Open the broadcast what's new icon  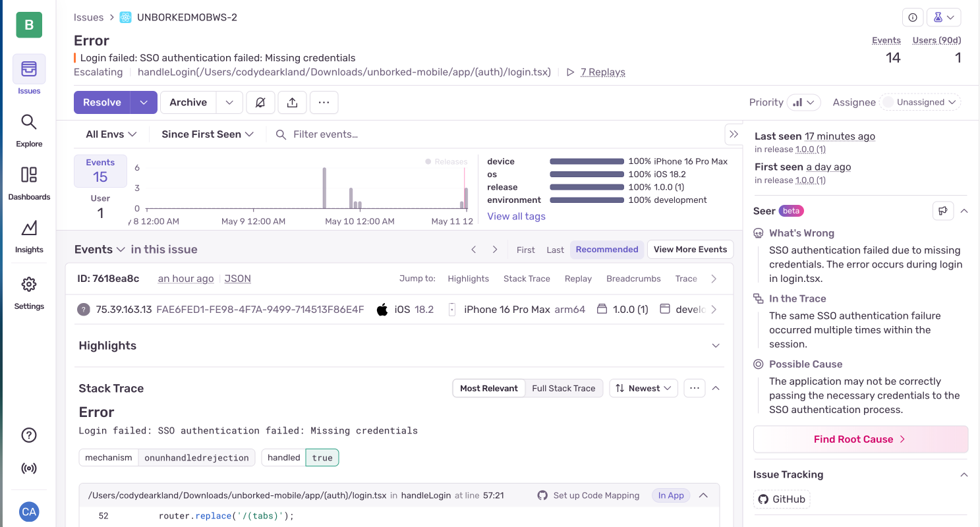pos(29,469)
